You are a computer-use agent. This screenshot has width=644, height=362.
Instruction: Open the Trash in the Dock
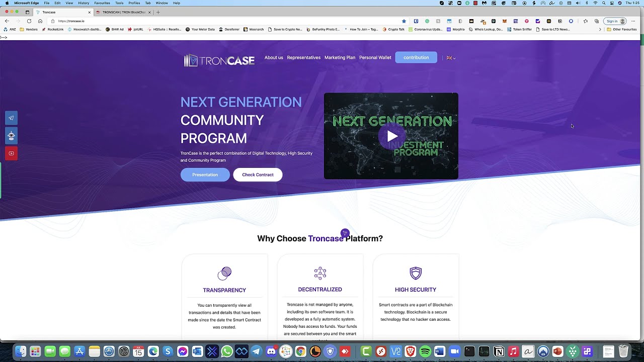[623, 351]
